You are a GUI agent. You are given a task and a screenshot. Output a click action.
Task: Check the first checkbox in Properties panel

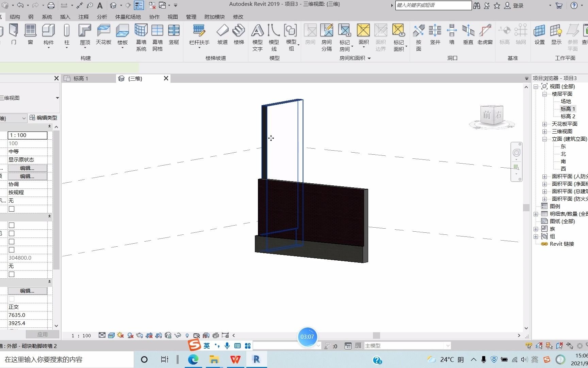pyautogui.click(x=12, y=209)
